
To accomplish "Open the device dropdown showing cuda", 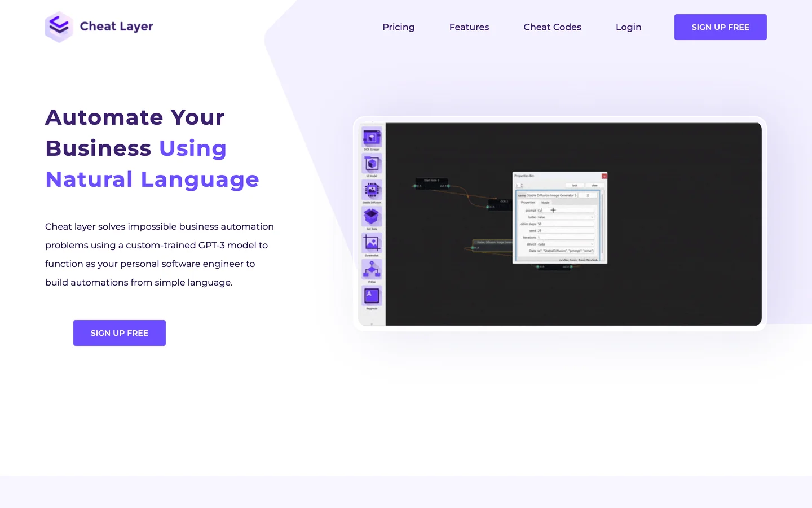I will tap(566, 244).
